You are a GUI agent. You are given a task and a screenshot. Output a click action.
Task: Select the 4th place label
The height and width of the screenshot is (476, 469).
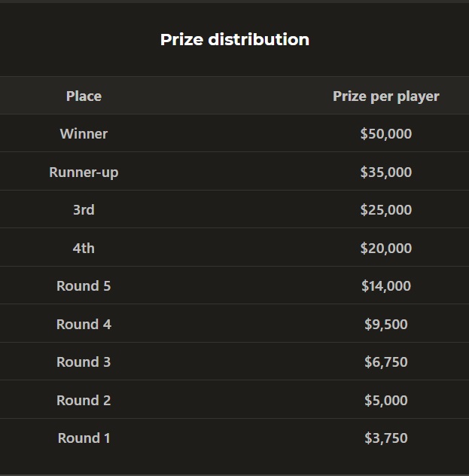coord(84,249)
